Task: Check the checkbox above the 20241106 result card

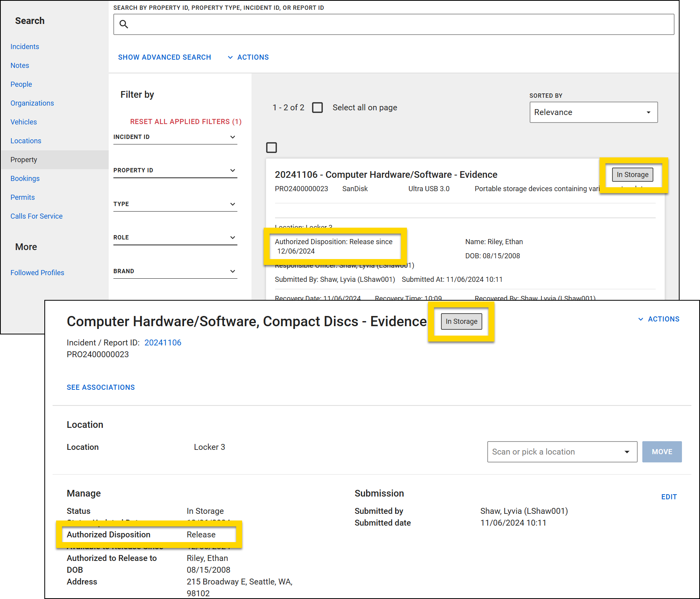Action: point(272,148)
